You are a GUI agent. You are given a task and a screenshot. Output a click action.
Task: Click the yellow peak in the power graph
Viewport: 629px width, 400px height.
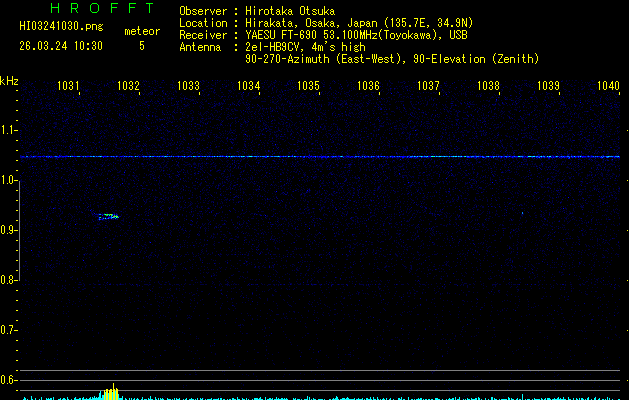(x=112, y=392)
